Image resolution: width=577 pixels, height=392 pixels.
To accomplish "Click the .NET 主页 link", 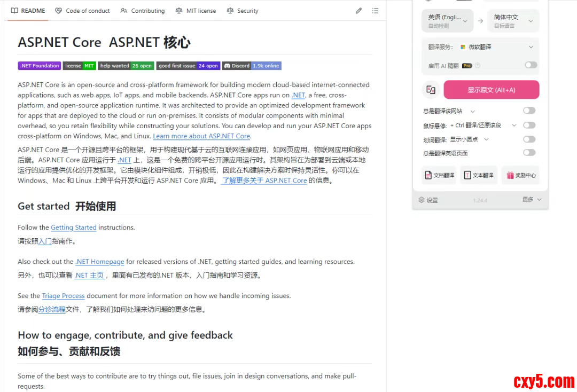I will 90,275.
